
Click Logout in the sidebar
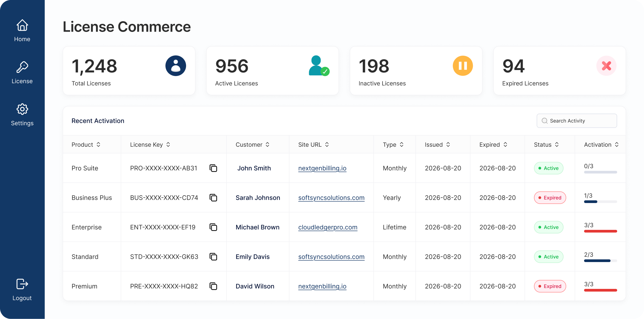coord(22,290)
